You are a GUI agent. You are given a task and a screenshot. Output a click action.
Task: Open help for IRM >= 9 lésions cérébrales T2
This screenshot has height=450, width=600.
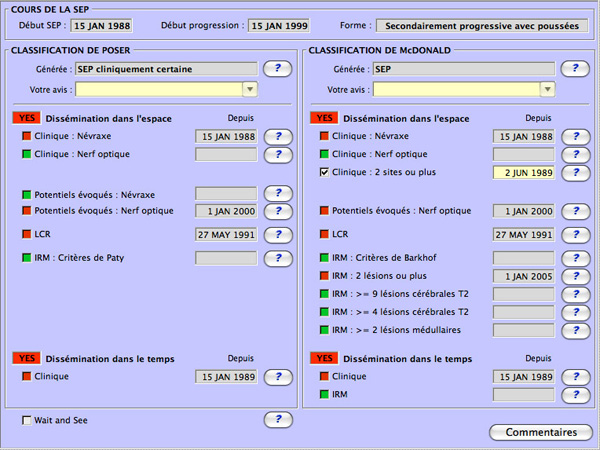[x=576, y=294]
